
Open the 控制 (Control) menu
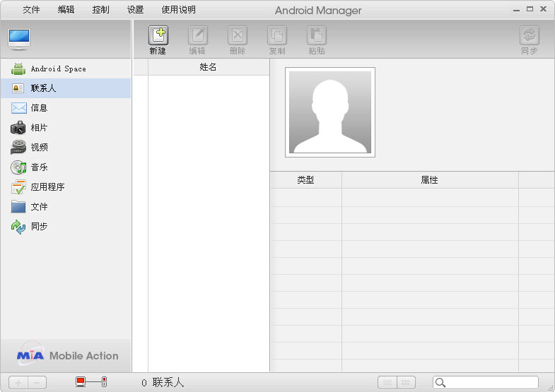[x=100, y=10]
